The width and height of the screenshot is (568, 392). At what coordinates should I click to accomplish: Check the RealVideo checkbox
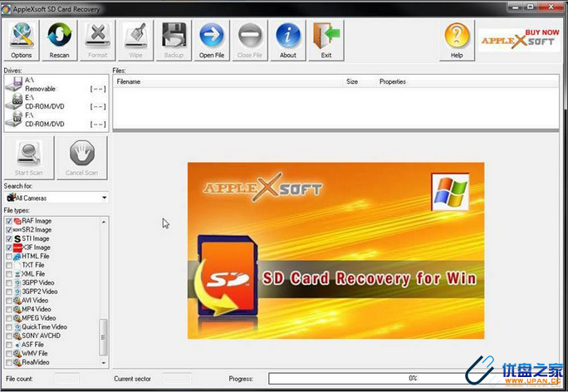(x=8, y=362)
